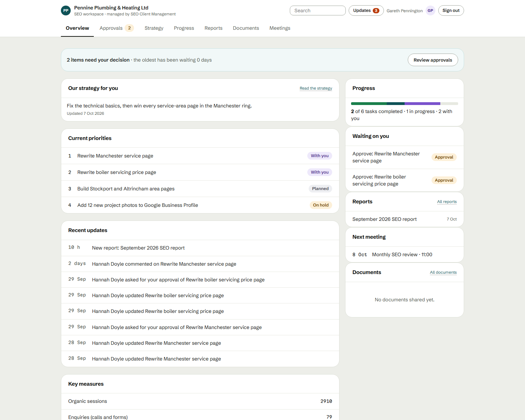The width and height of the screenshot is (525, 420).
Task: Click the tasks progress bar
Action: tap(404, 104)
